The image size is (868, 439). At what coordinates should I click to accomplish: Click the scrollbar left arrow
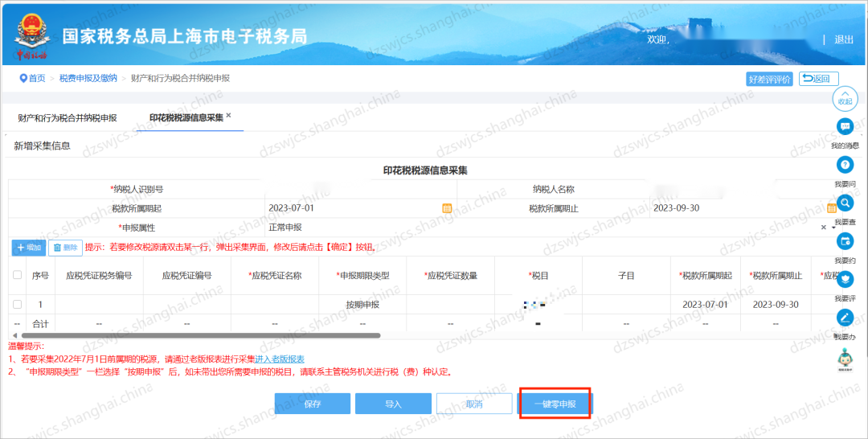pyautogui.click(x=15, y=335)
